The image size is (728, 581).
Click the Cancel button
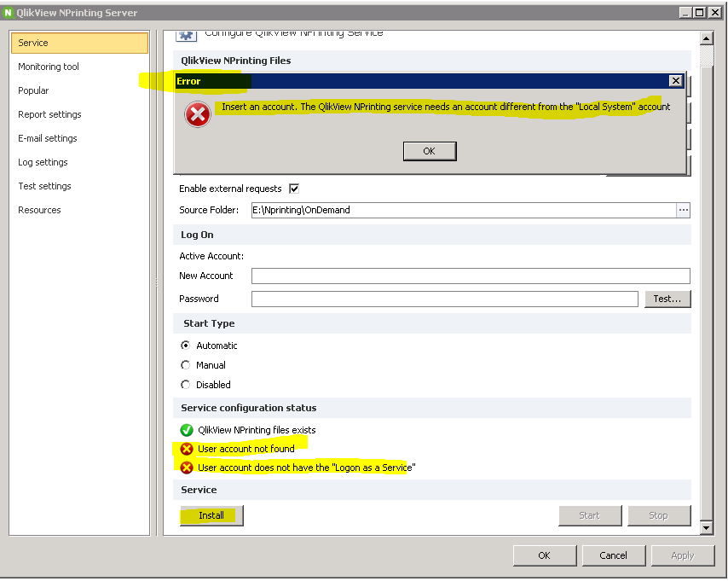(613, 555)
